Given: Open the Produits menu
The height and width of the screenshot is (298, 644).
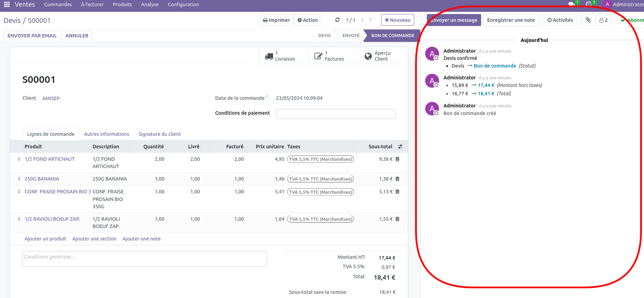Looking at the screenshot, I should coord(122,5).
